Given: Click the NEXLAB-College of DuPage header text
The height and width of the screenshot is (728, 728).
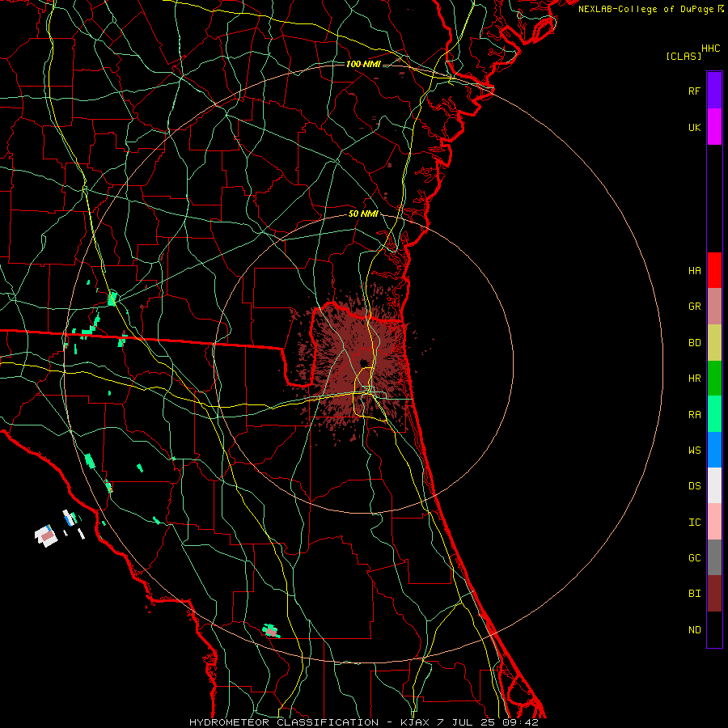Looking at the screenshot, I should 645,9.
